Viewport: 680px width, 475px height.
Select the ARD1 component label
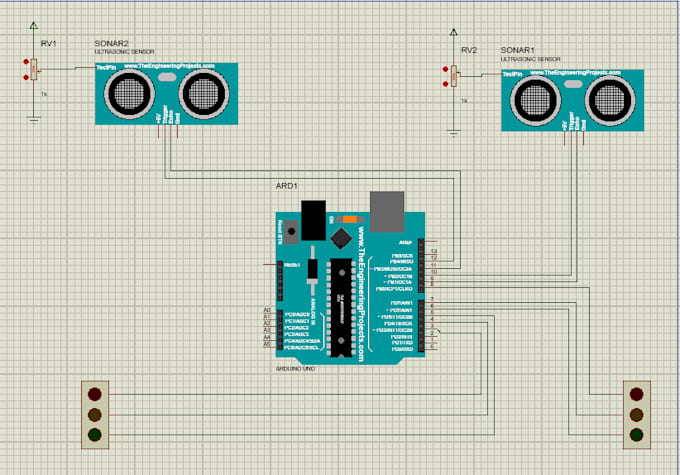[287, 186]
